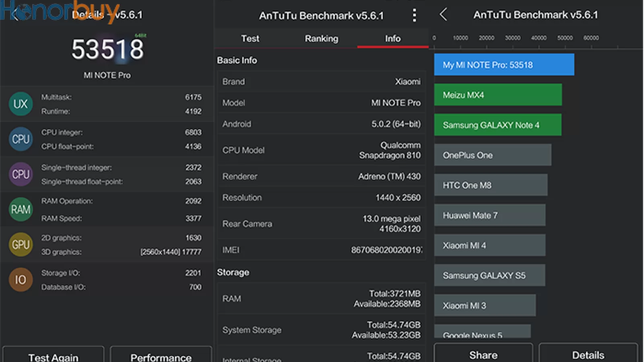Tap the yellow GPU category icon
Viewport: 644px width, 362px height.
click(x=21, y=245)
